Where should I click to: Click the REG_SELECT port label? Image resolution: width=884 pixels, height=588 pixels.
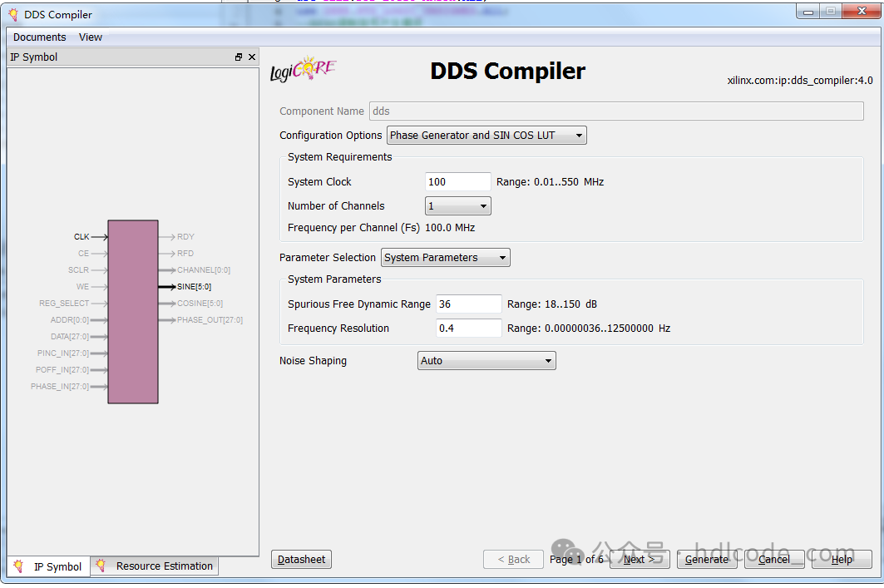64,304
